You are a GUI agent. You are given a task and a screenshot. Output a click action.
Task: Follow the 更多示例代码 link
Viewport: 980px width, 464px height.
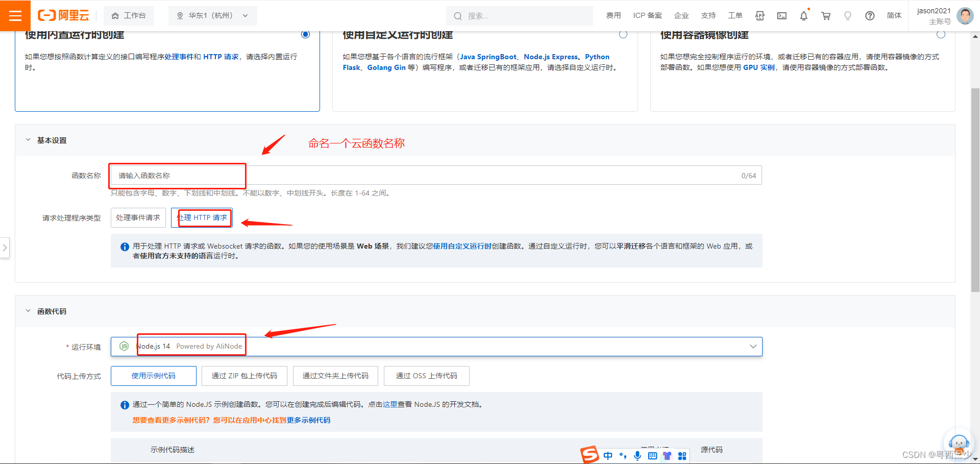pyautogui.click(x=308, y=420)
